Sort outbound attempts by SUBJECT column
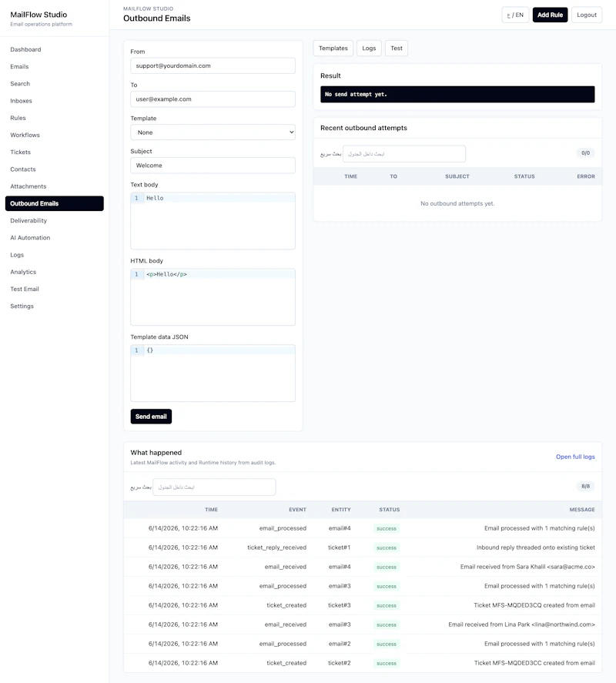Image resolution: width=616 pixels, height=683 pixels. 457,176
